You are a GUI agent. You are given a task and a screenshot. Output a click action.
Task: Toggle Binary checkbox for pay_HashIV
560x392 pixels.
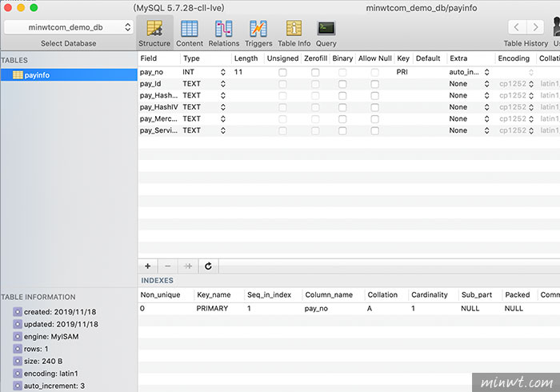click(342, 107)
